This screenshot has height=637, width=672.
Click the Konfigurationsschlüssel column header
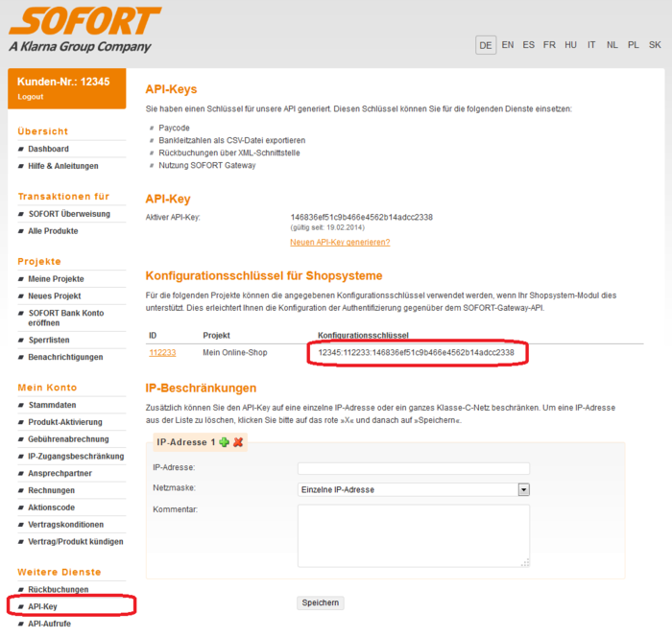click(363, 336)
